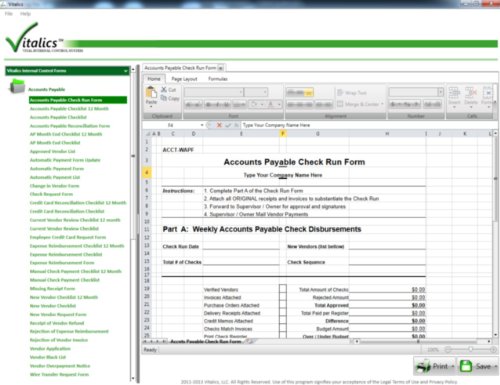This screenshot has height=385, width=500.
Task: Click the Insert cells icon
Action: (454, 93)
